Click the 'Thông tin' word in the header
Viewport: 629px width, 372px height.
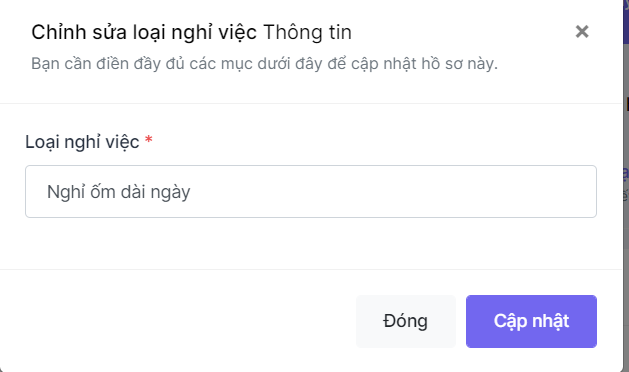point(307,32)
